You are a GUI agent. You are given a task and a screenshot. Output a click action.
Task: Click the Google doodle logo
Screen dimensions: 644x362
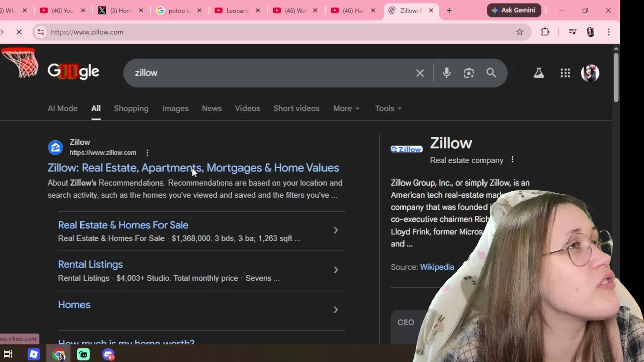point(73,72)
